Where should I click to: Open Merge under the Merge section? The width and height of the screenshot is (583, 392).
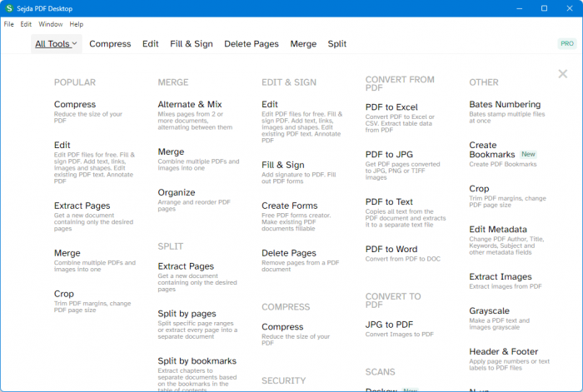(171, 151)
